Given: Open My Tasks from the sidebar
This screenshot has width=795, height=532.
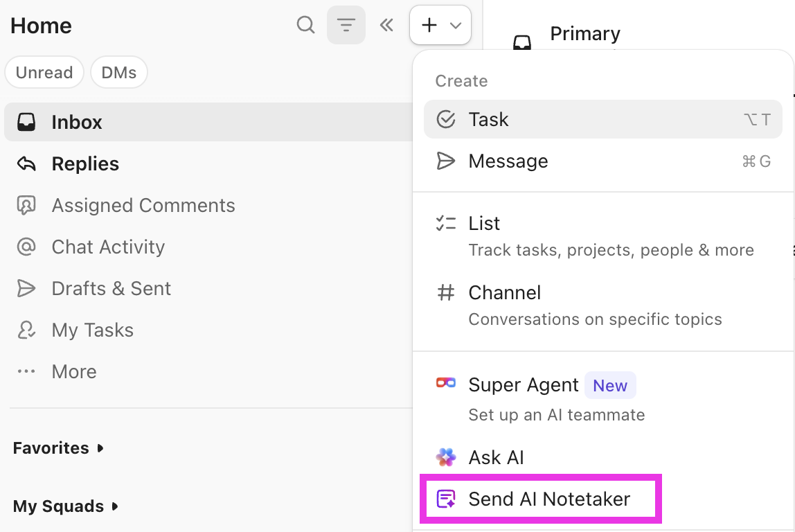Looking at the screenshot, I should point(92,330).
